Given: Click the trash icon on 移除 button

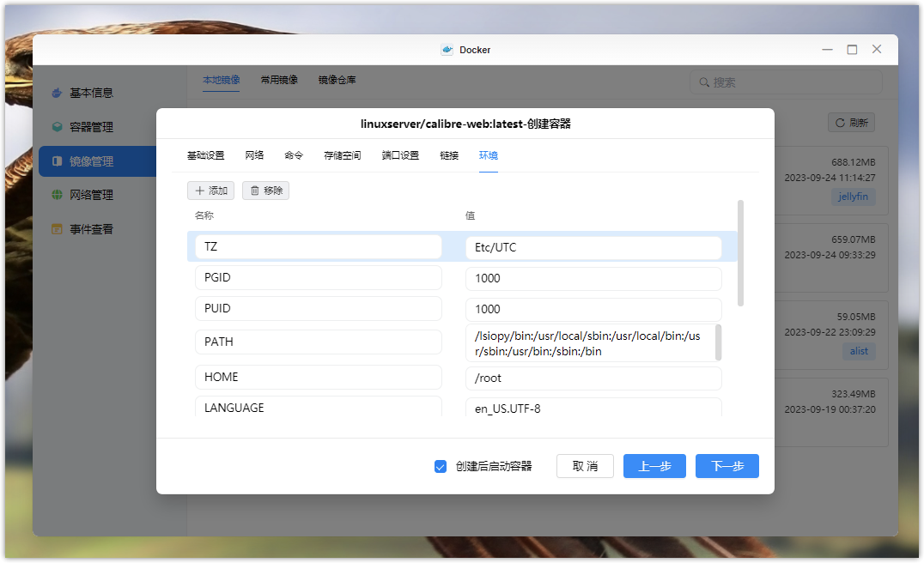Looking at the screenshot, I should point(255,191).
